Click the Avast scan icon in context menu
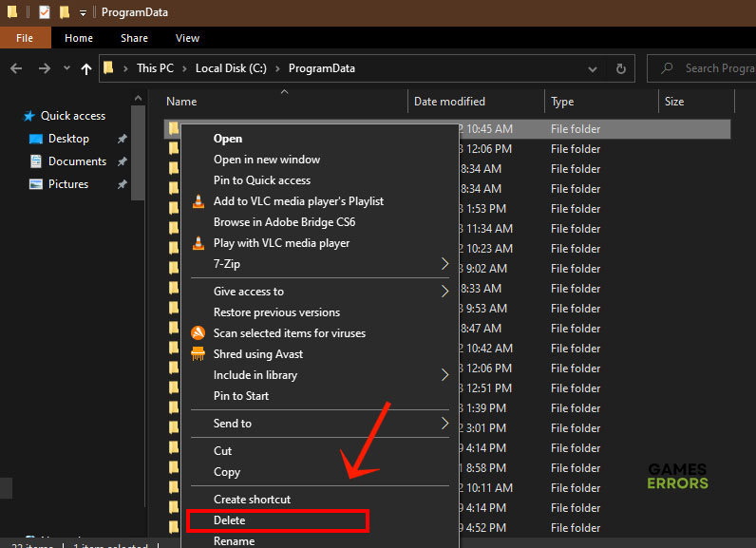756x548 pixels. pos(198,333)
